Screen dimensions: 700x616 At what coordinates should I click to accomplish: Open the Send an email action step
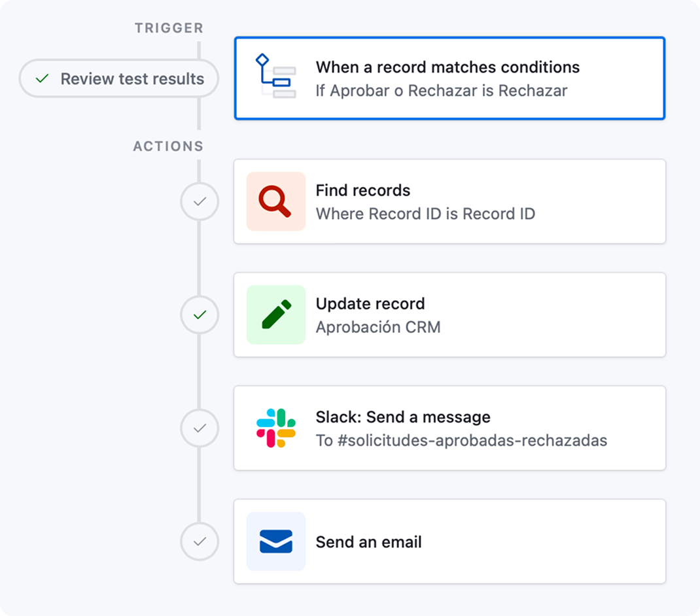[523, 541]
